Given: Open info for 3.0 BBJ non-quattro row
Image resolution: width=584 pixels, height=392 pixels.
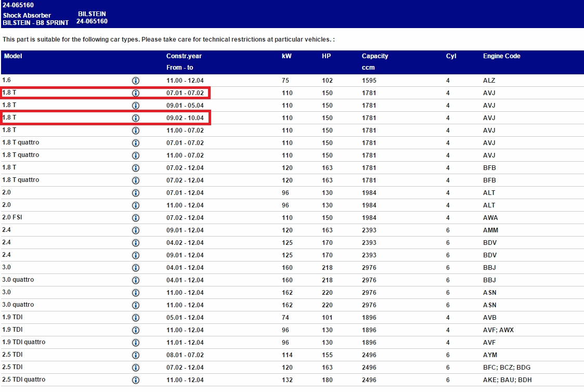Looking at the screenshot, I should (x=136, y=268).
